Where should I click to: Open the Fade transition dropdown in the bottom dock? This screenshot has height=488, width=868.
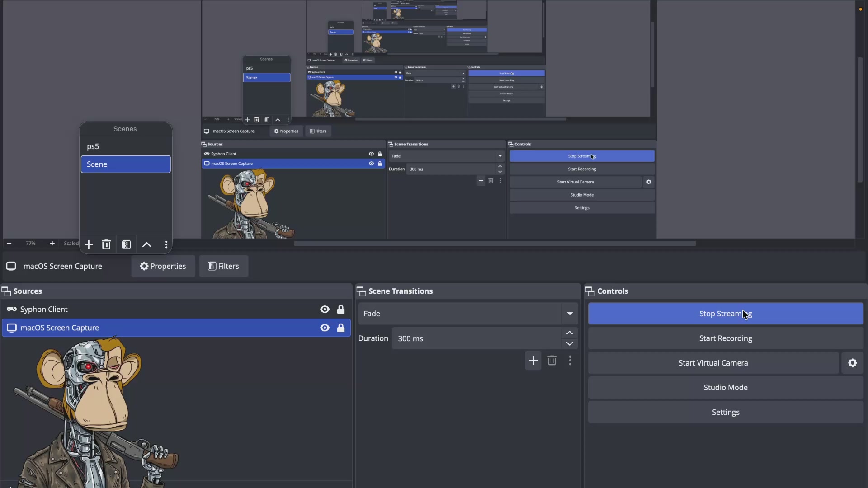coord(468,314)
